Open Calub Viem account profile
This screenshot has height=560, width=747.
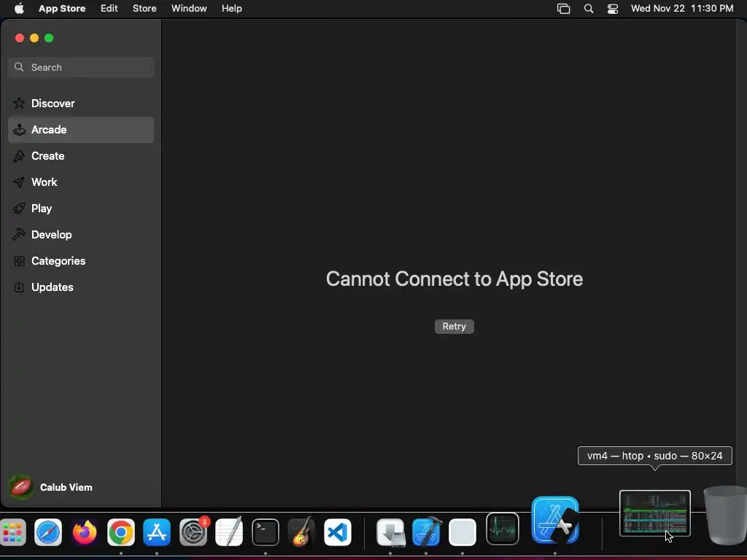click(x=51, y=487)
